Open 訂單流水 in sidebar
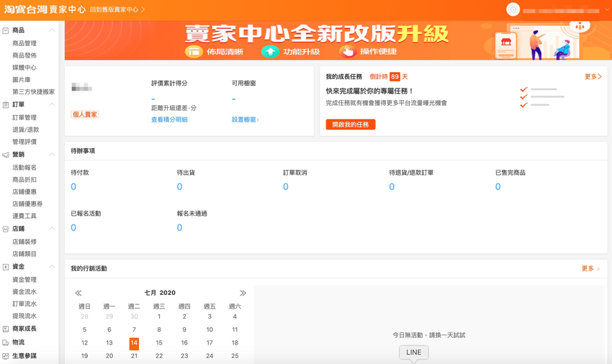This screenshot has width=612, height=364. tap(24, 304)
